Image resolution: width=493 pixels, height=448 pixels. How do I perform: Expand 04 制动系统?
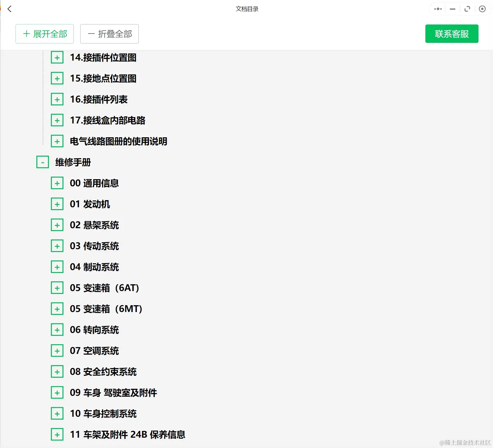pos(57,267)
